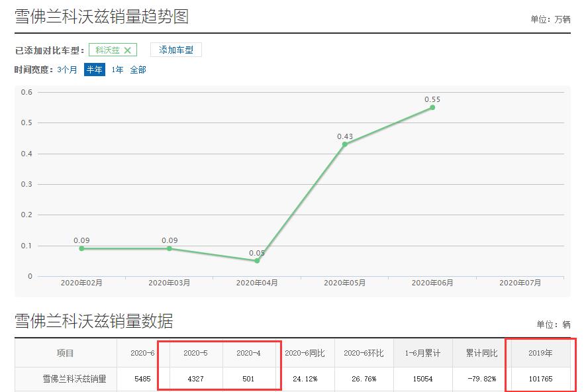The height and width of the screenshot is (392, 586).
Task: Click the 雪佛兰科沃兹销量趋势图 heading
Action: point(102,17)
